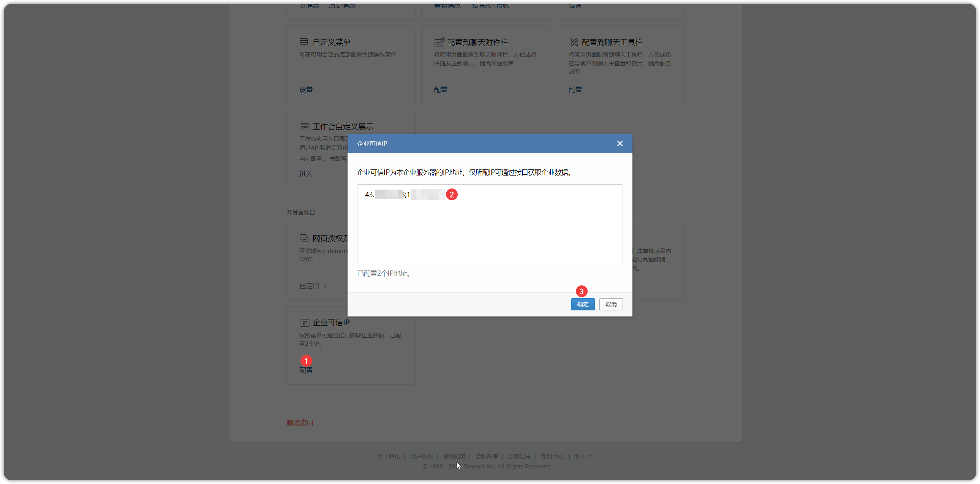Expand the 已启用 chevron in 网页授权 card
Screen dimensions: 980x484
click(x=325, y=286)
